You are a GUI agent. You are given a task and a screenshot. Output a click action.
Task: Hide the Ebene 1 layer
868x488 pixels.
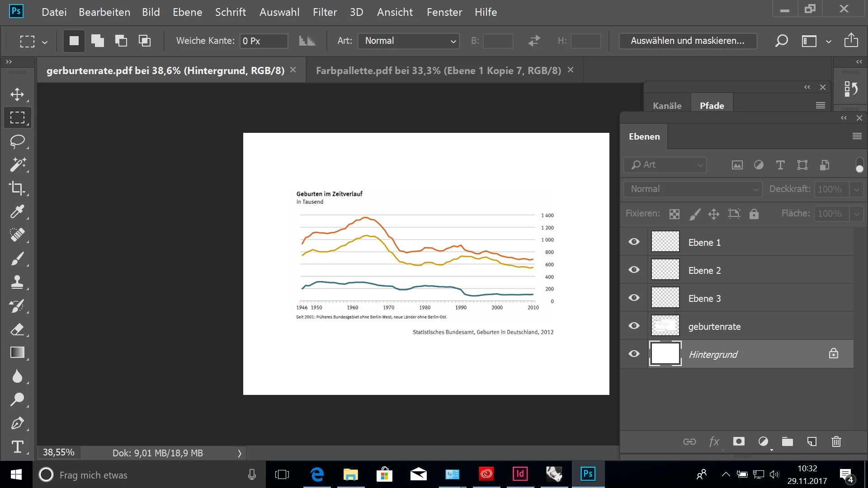click(x=634, y=242)
